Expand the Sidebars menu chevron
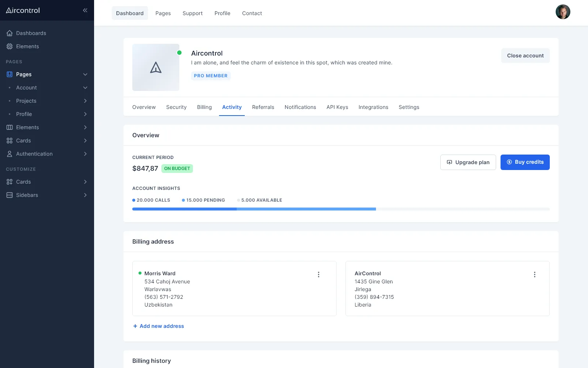 85,195
